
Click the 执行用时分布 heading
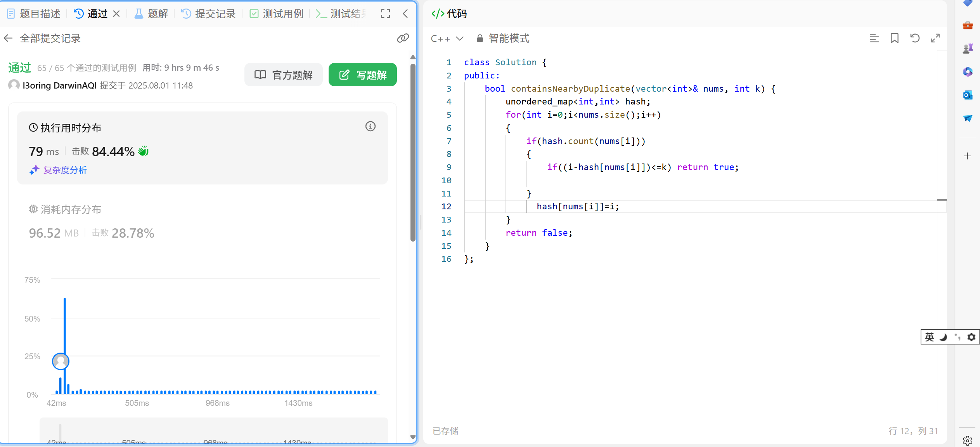click(65, 128)
